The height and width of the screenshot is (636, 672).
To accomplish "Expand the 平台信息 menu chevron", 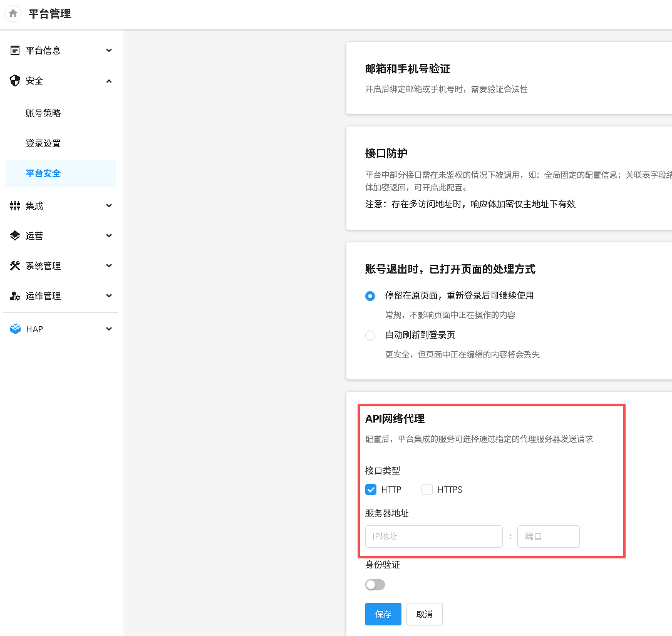I will click(x=109, y=51).
